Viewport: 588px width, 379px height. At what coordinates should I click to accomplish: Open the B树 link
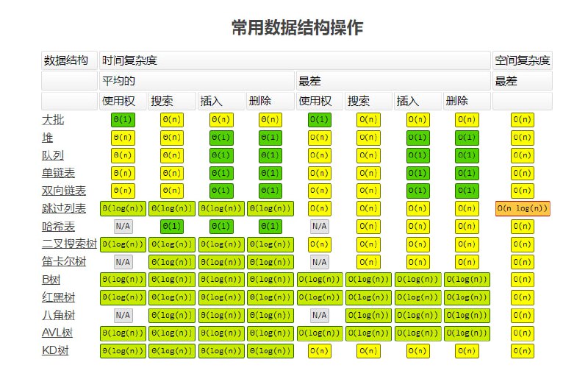point(51,280)
